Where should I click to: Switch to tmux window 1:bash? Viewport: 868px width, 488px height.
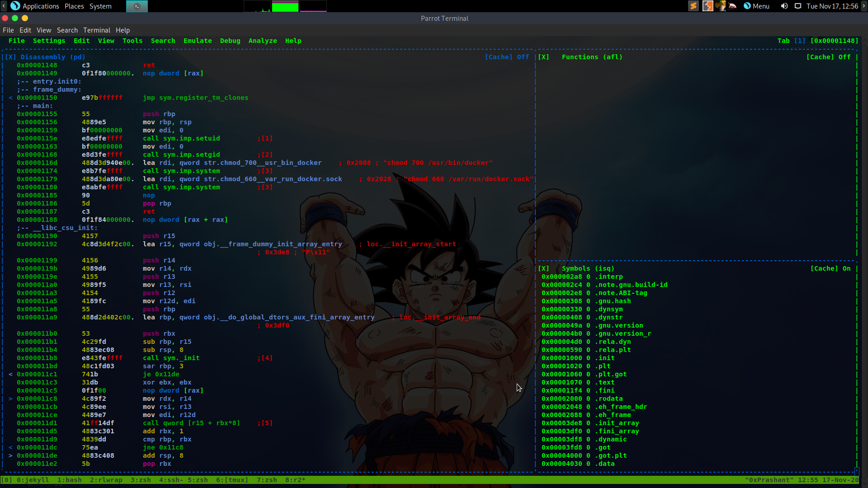69,480
